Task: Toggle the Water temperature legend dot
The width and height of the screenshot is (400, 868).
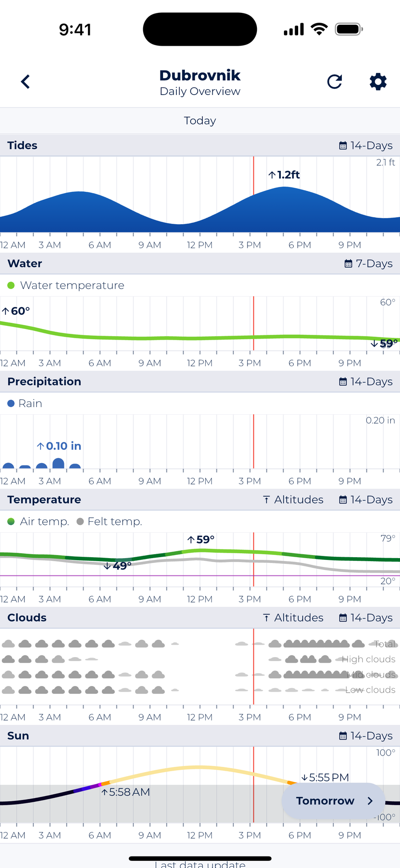Action: [x=10, y=285]
